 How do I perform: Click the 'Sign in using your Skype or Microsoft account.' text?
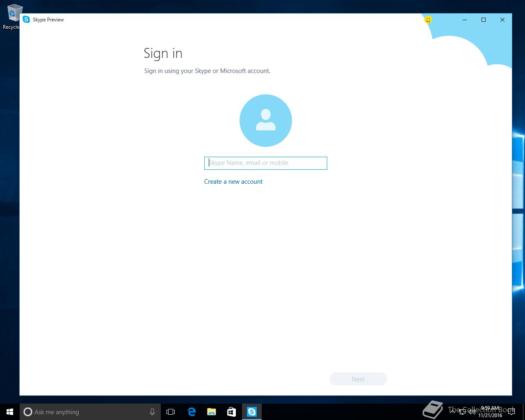207,71
